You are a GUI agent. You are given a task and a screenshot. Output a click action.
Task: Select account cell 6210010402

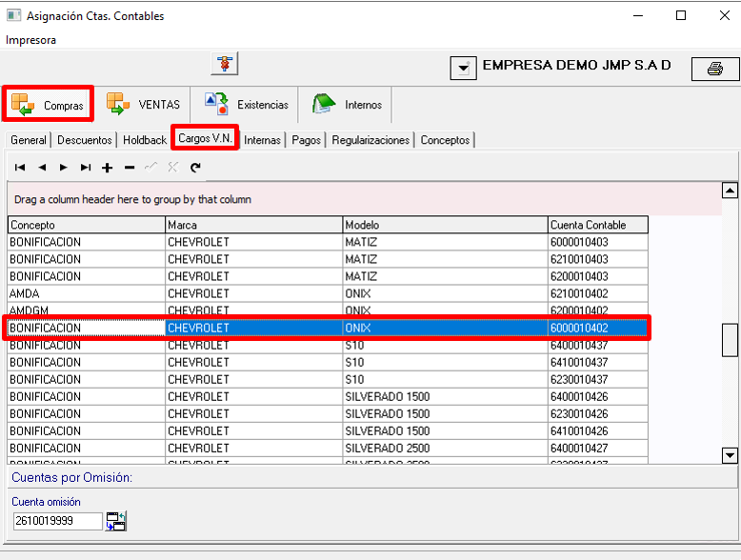pos(598,293)
